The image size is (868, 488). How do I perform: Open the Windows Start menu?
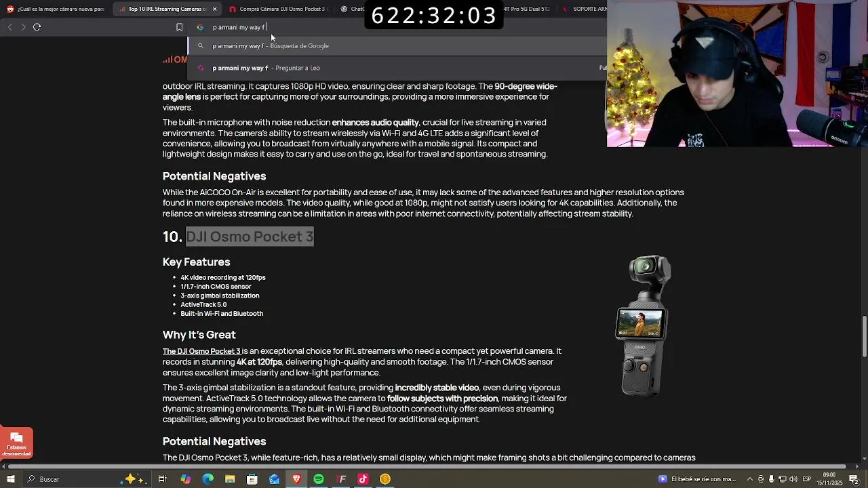(x=10, y=479)
